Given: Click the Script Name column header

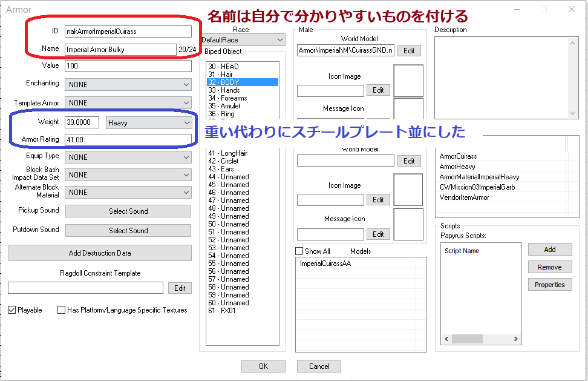Looking at the screenshot, I should (x=462, y=251).
